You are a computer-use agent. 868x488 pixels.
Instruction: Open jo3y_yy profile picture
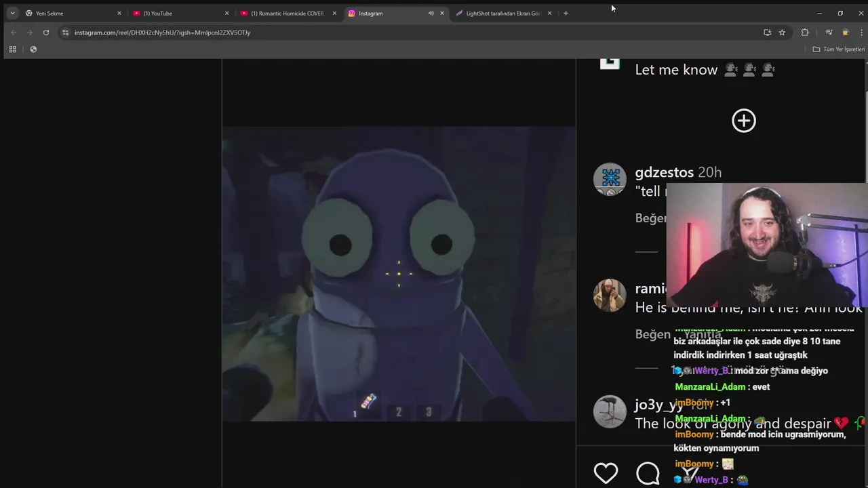[610, 411]
